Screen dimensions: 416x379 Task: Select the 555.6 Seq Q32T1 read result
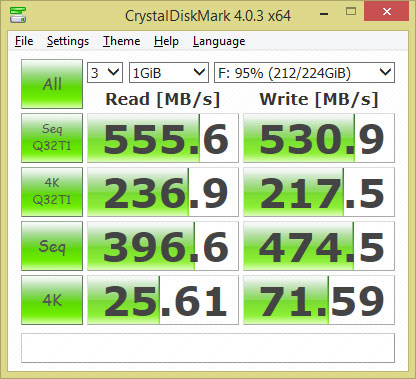(163, 138)
